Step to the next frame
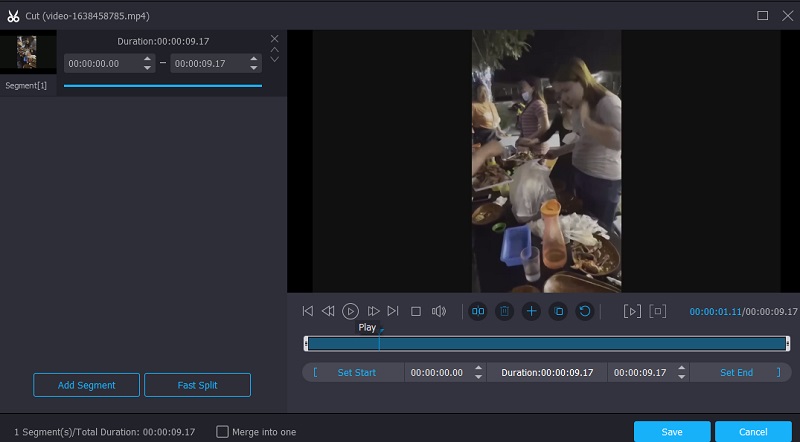The height and width of the screenshot is (442, 800). pos(373,311)
